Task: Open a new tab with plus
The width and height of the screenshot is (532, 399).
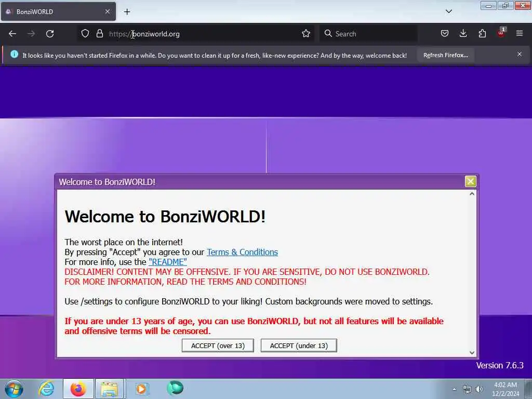Action: pos(127,12)
